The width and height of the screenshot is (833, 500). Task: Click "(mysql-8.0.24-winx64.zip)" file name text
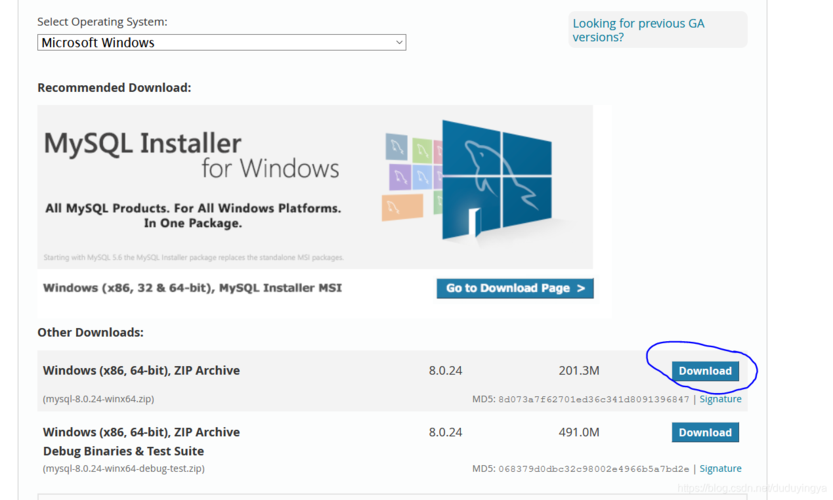98,399
